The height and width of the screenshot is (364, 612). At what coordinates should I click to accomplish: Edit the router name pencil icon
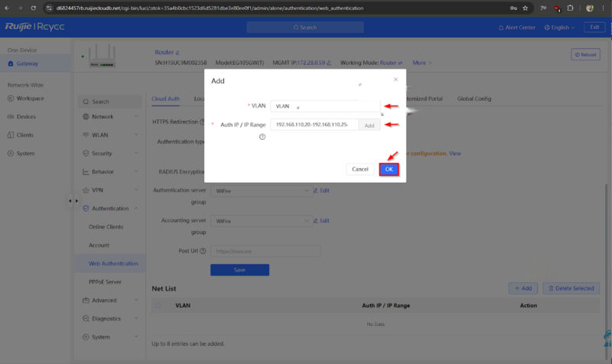tap(178, 53)
